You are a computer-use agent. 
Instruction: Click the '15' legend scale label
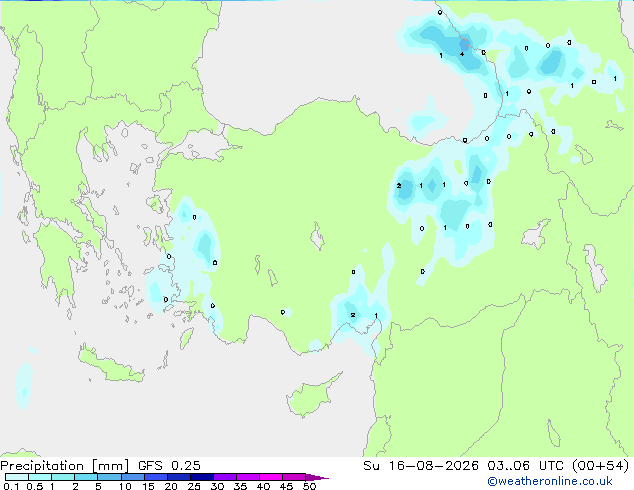148,486
